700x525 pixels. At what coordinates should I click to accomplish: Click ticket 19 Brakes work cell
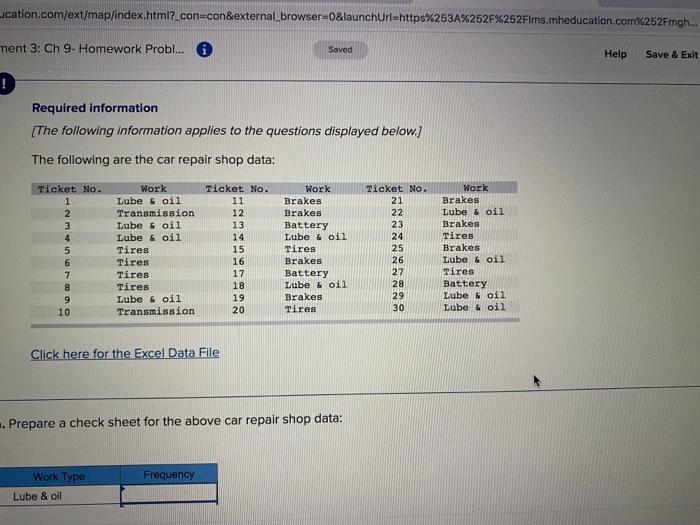pos(304,297)
